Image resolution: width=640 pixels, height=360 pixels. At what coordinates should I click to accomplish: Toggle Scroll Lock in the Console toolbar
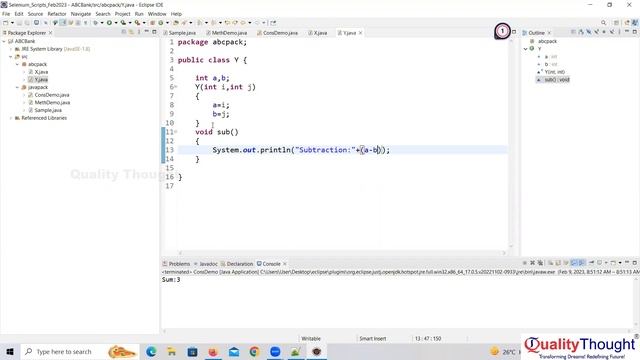coord(558,263)
